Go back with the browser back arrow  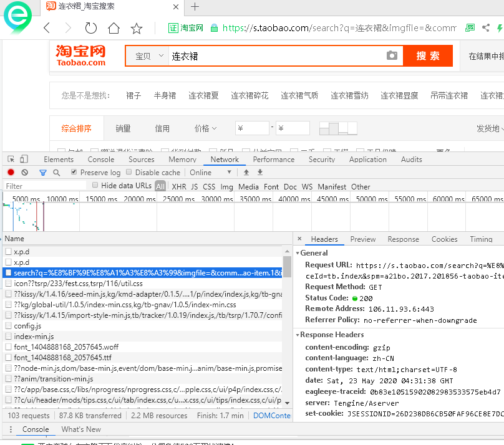pyautogui.click(x=47, y=28)
